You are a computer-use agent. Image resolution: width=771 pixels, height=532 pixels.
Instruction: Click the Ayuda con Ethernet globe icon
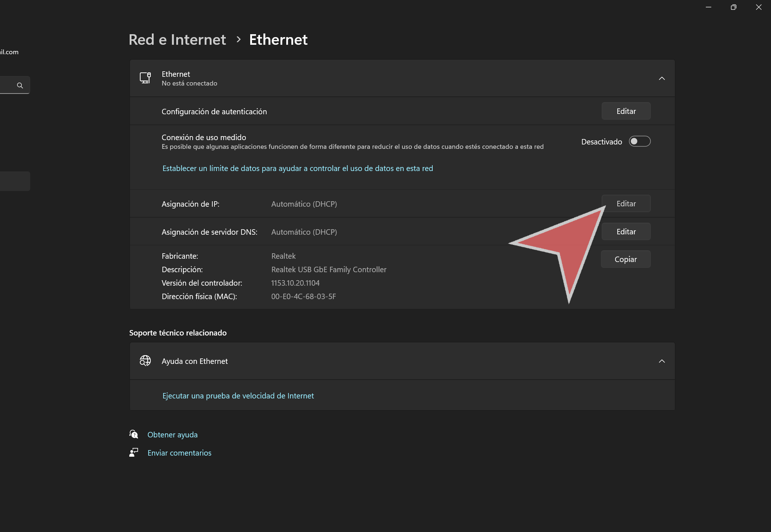[x=145, y=361]
